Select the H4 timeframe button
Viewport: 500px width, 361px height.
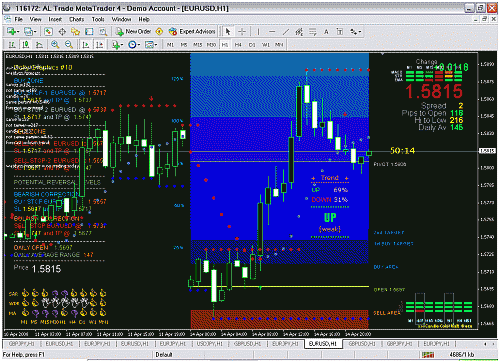pyautogui.click(x=238, y=45)
